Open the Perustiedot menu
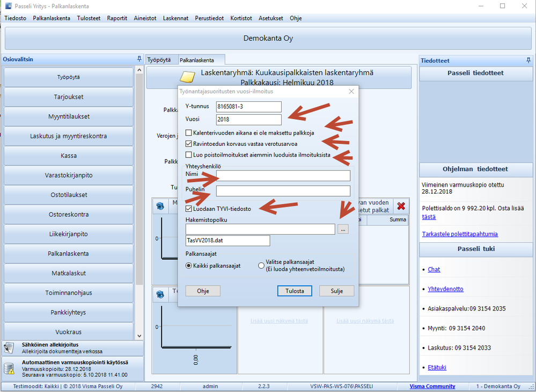This screenshot has width=536, height=392. pos(210,18)
